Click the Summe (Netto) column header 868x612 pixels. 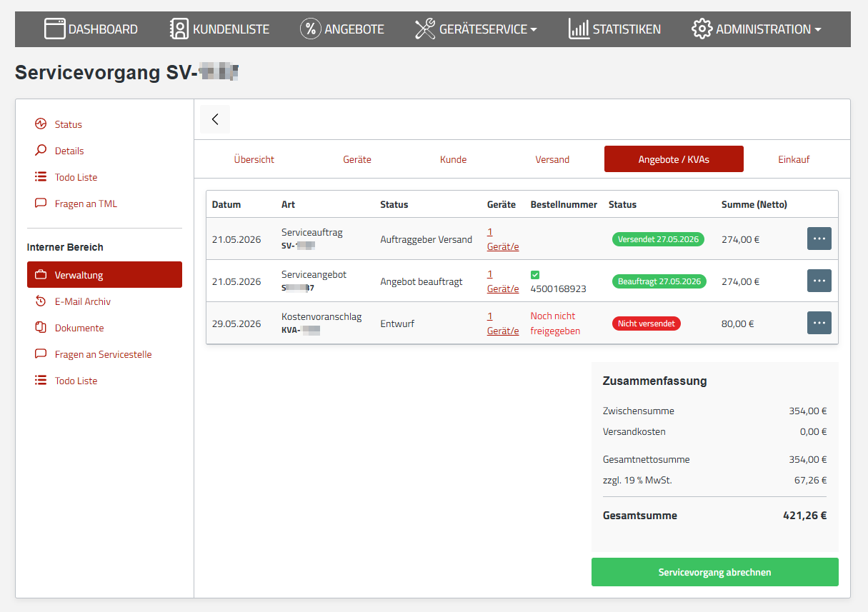(754, 204)
